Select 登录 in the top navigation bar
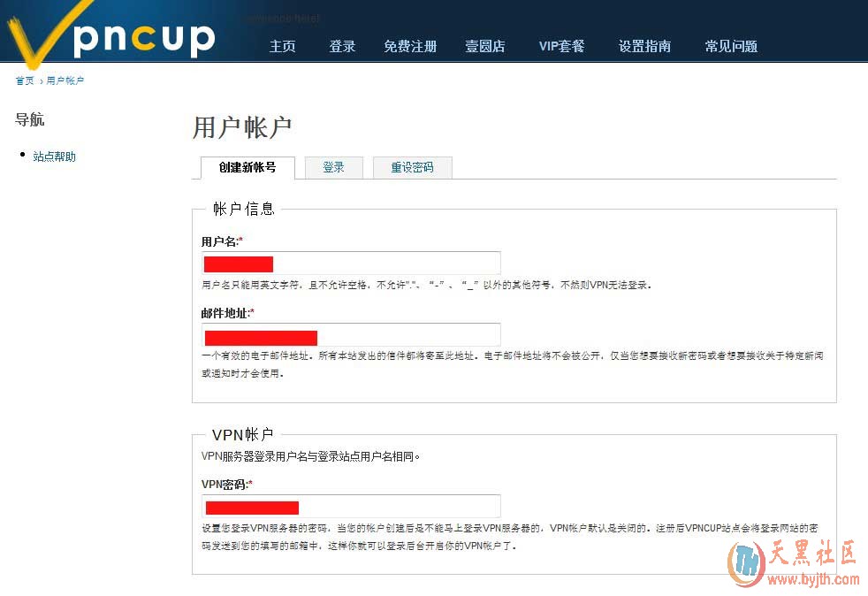The image size is (868, 596). pyautogui.click(x=342, y=46)
